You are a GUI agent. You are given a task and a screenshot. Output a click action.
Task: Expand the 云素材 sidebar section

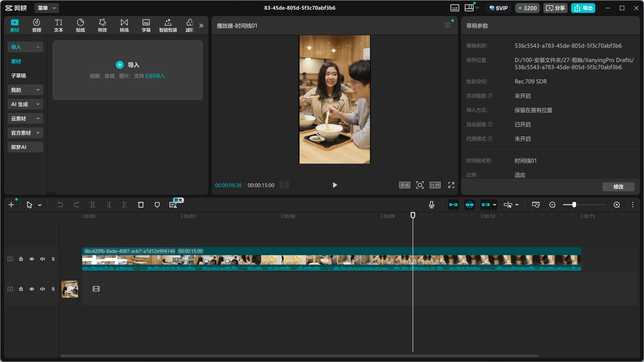tap(25, 119)
